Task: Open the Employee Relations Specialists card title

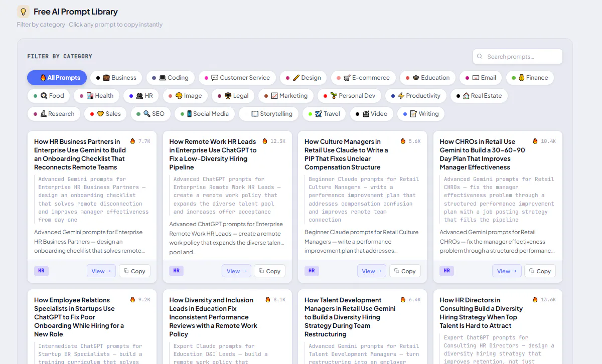Action: [x=79, y=317]
